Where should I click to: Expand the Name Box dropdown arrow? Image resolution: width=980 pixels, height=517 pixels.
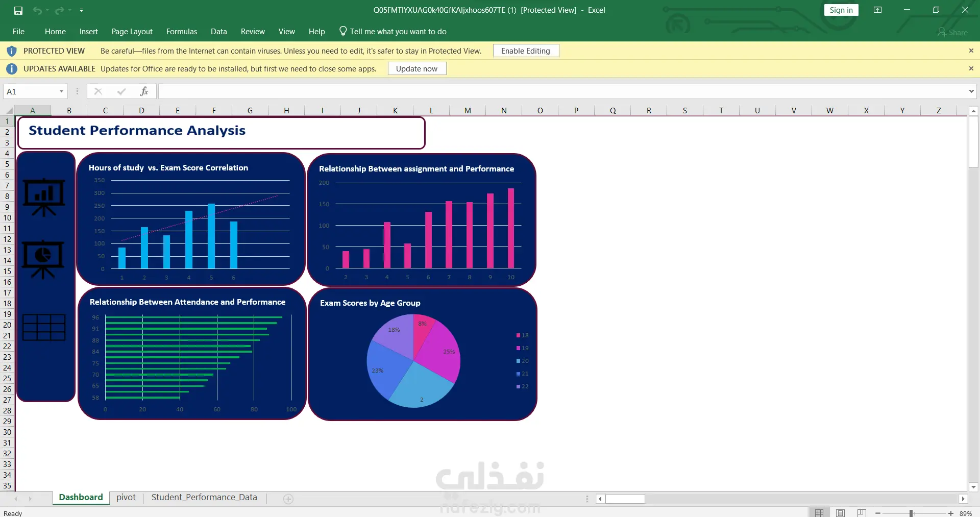coord(62,91)
